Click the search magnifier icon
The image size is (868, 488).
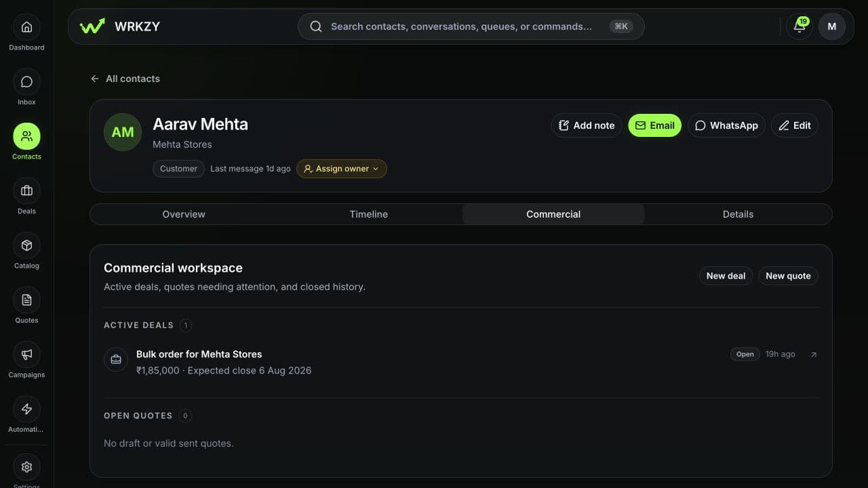316,26
